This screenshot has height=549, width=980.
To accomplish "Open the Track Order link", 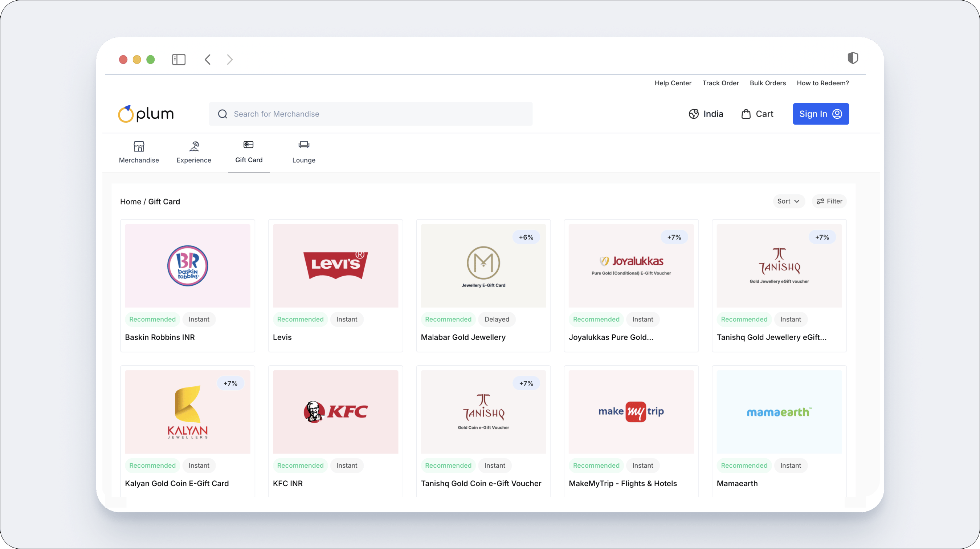I will (x=720, y=83).
